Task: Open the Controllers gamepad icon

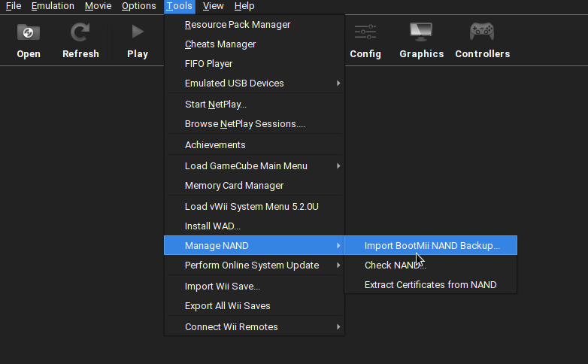Action: click(482, 32)
